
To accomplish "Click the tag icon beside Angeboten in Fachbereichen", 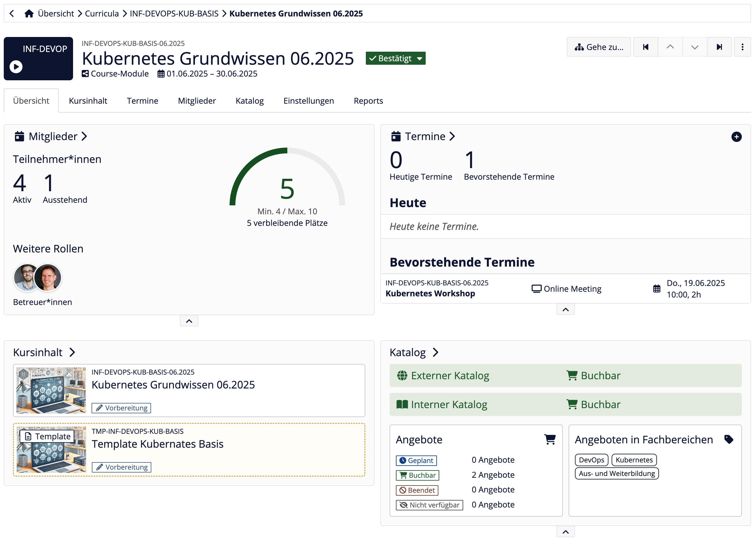I will click(x=729, y=439).
